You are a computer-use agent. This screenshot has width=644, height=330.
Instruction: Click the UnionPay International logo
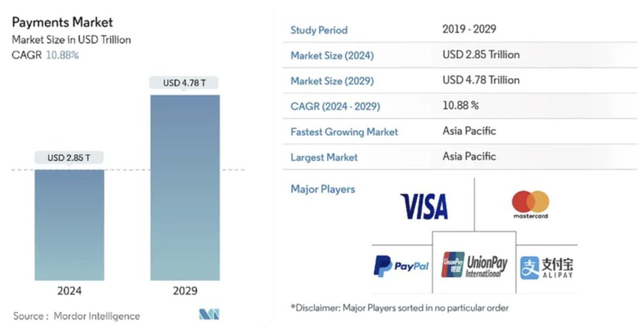click(474, 265)
